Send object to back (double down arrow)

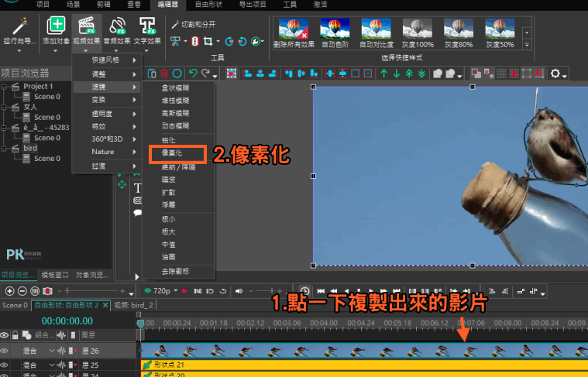(x=422, y=74)
